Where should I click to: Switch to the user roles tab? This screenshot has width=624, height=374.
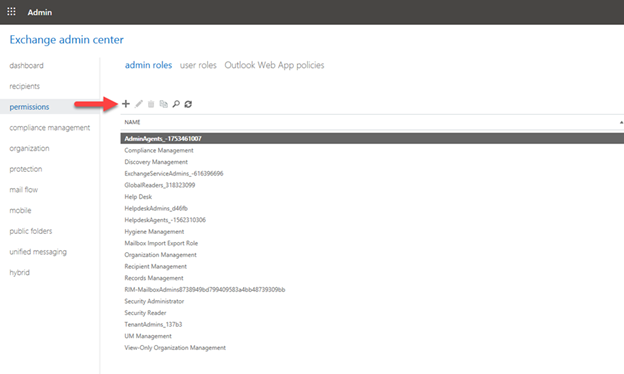pyautogui.click(x=198, y=65)
